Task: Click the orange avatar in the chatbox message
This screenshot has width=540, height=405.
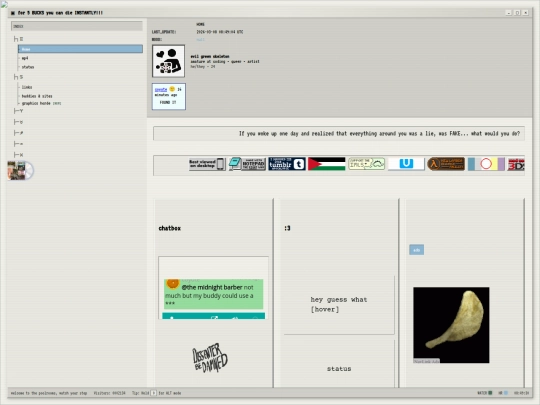Action: 173,283
